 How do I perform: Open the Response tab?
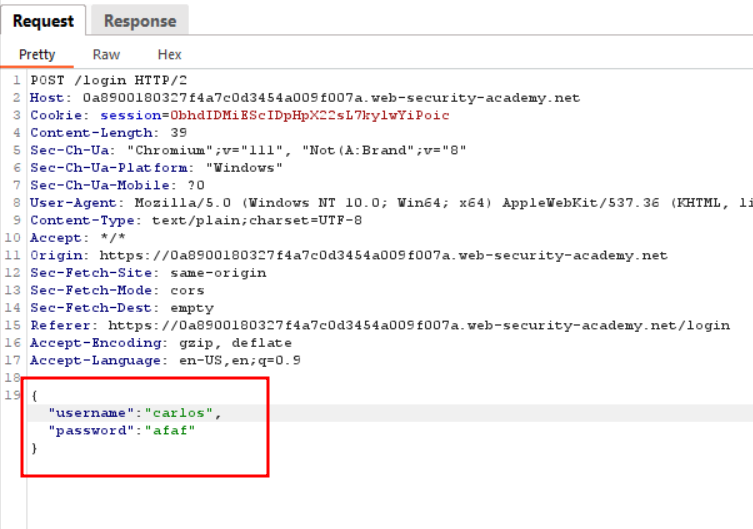140,21
